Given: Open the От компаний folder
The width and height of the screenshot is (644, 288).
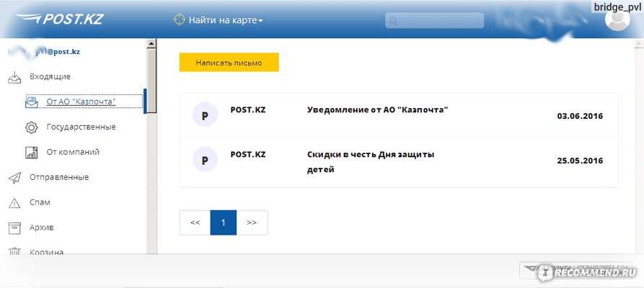Looking at the screenshot, I should (73, 152).
